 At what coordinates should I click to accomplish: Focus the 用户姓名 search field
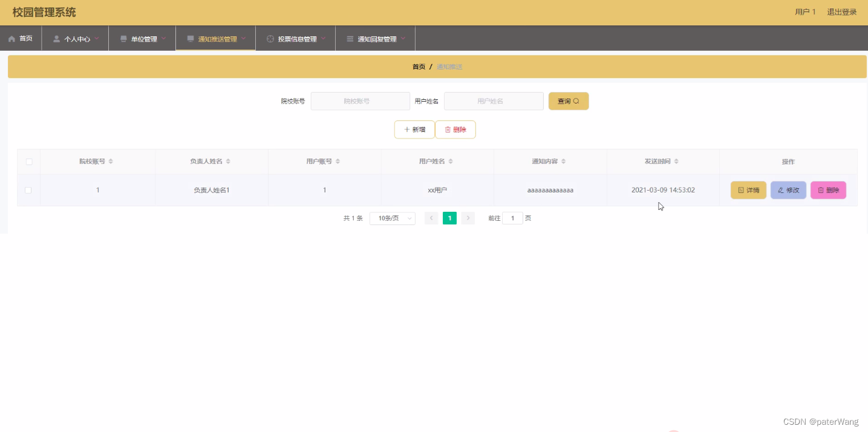pos(494,101)
